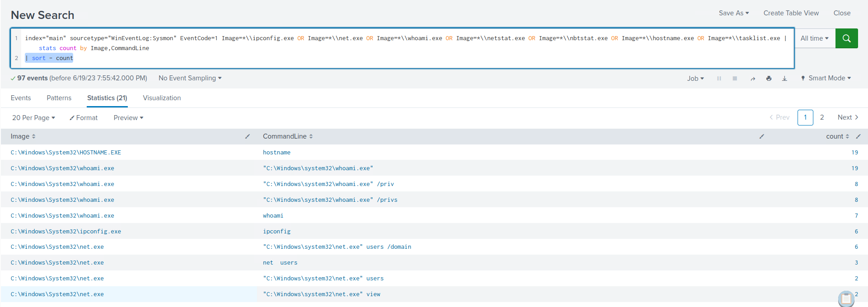The height and width of the screenshot is (307, 868).
Task: Click the clipboard icon at bottom right
Action: [x=846, y=298]
